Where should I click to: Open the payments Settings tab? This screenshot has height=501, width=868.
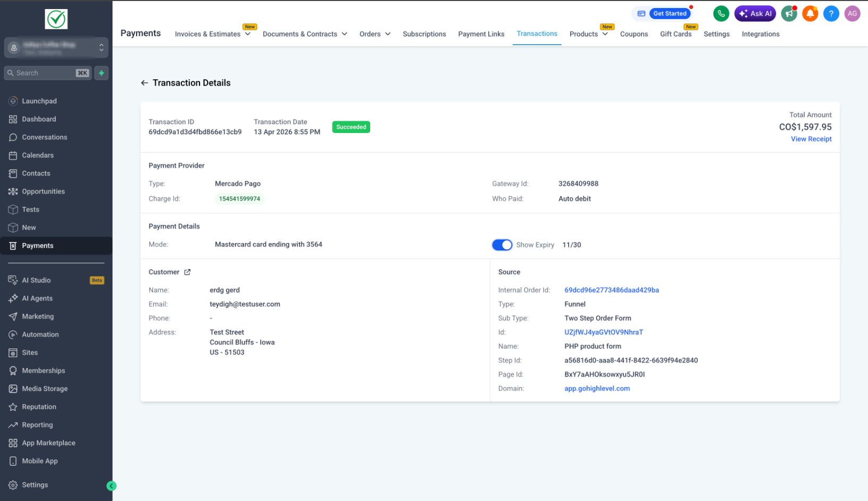pyautogui.click(x=716, y=34)
